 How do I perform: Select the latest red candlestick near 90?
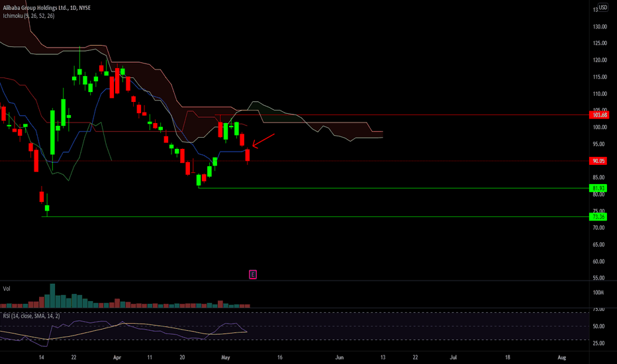(248, 156)
